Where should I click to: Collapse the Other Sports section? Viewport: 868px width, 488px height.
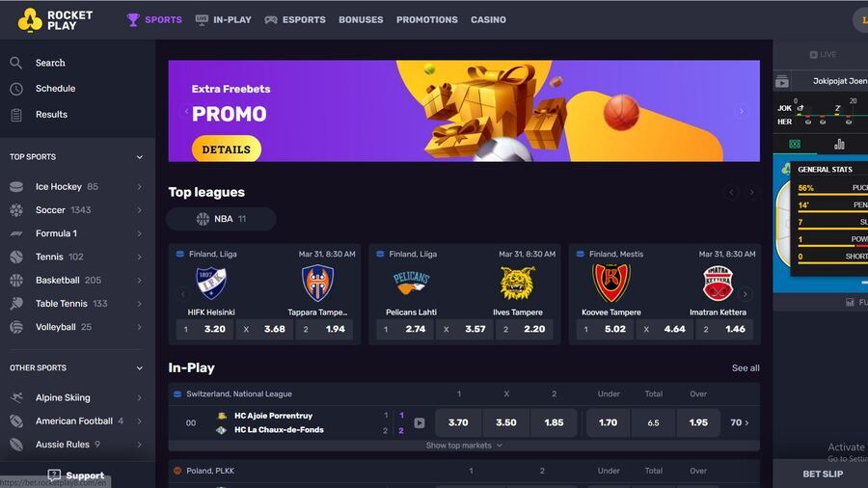140,368
